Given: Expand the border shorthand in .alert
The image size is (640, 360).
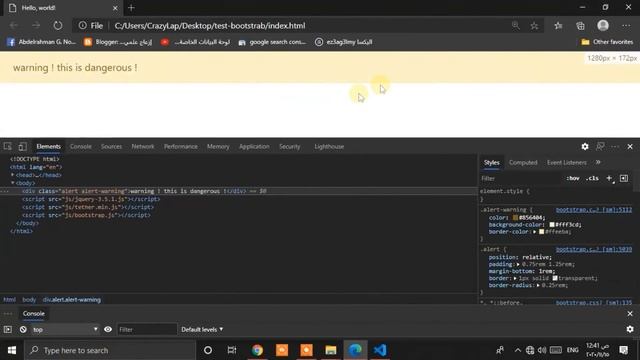Looking at the screenshot, I should (x=515, y=278).
